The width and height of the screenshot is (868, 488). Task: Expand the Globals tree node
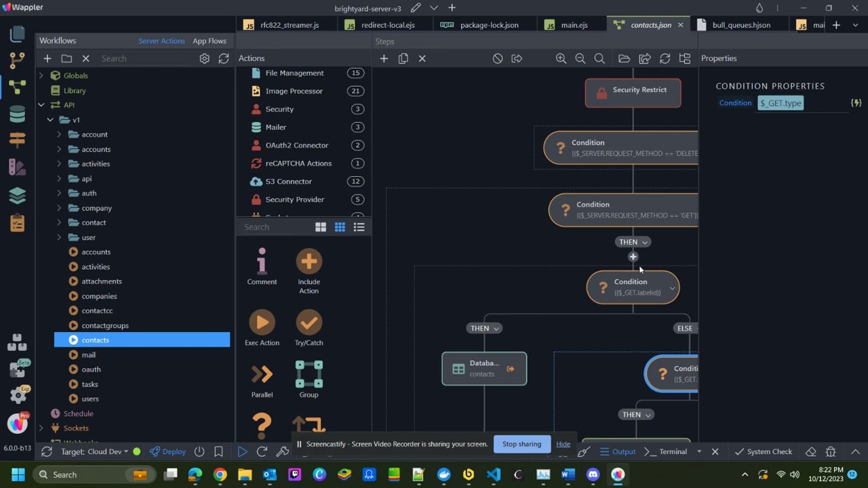point(41,76)
